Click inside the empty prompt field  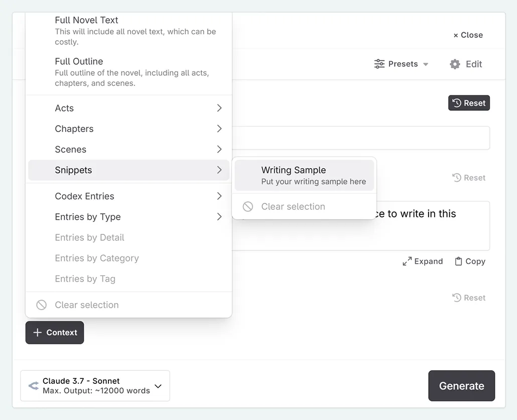coord(361,138)
